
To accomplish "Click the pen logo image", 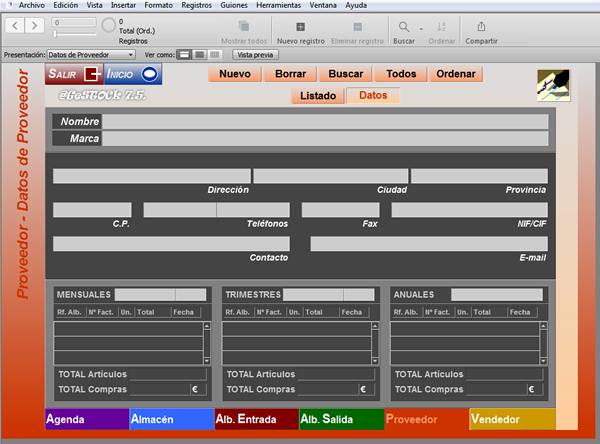I will [553, 85].
